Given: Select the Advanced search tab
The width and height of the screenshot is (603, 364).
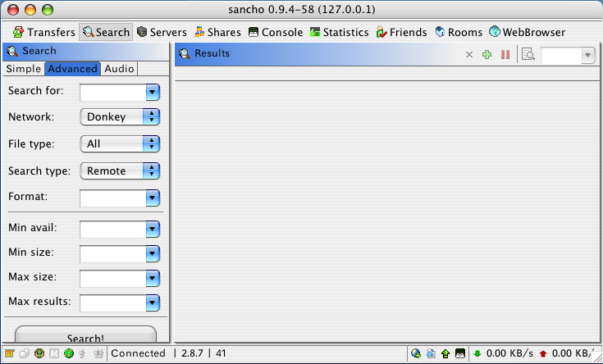Looking at the screenshot, I should (73, 69).
